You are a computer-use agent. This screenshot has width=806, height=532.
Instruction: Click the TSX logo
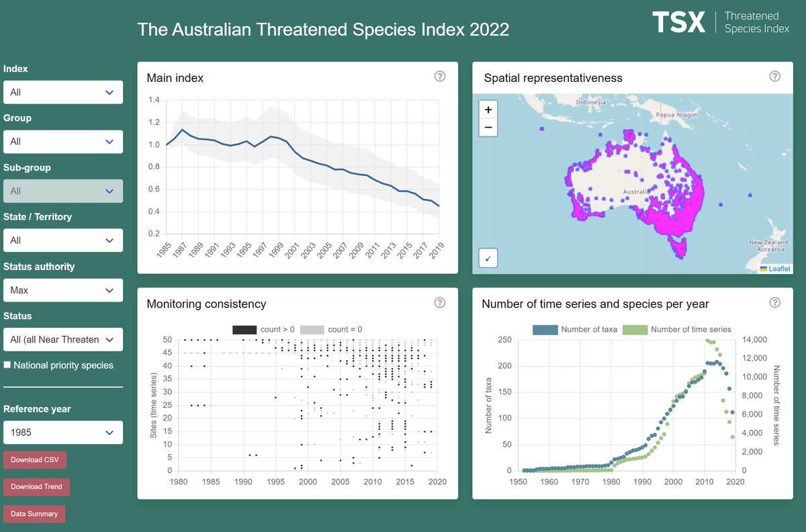coord(679,22)
